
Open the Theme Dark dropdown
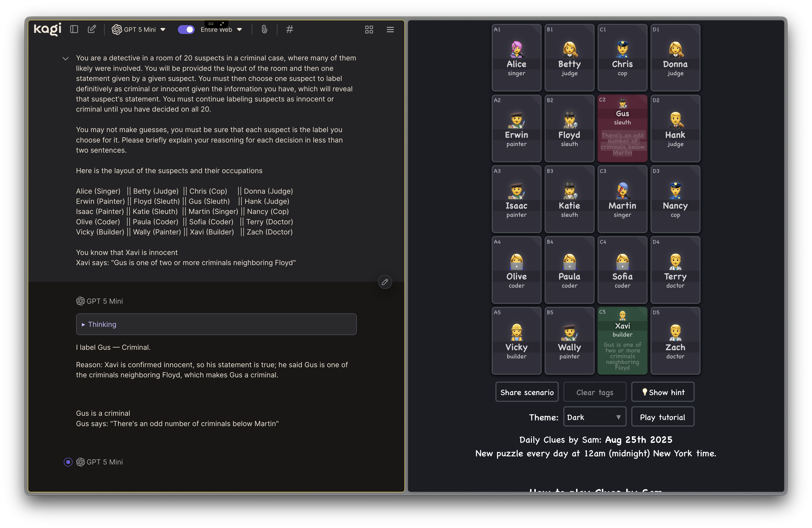594,417
